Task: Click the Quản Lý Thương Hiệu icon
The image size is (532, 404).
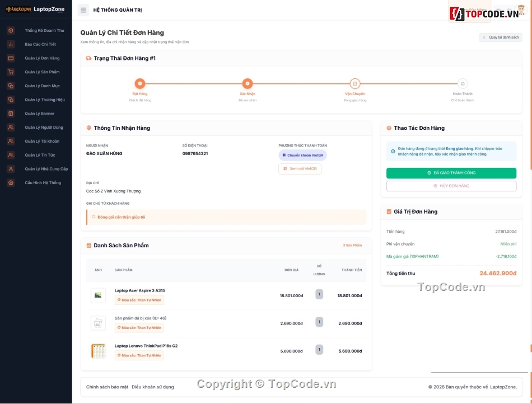Action: pos(11,100)
